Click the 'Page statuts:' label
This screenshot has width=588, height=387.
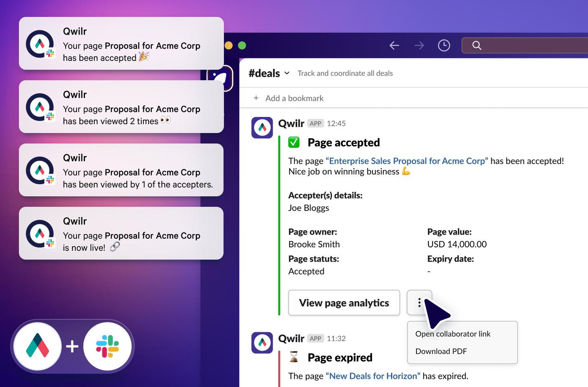tap(314, 259)
